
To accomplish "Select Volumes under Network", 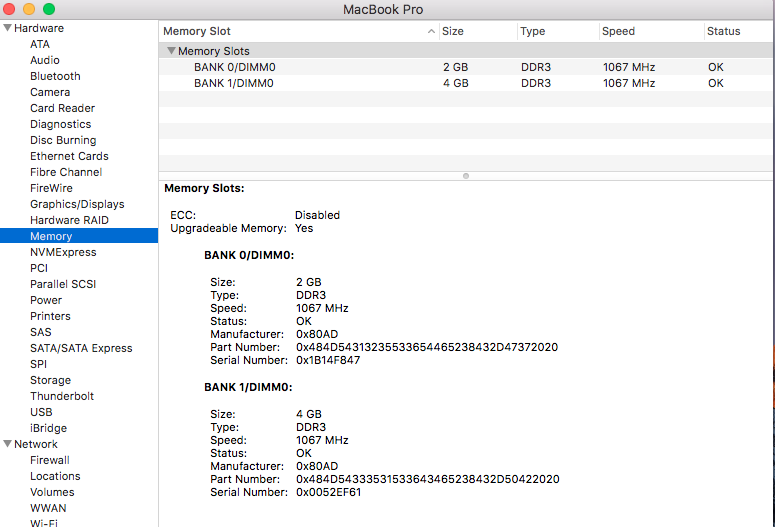I will 52,492.
